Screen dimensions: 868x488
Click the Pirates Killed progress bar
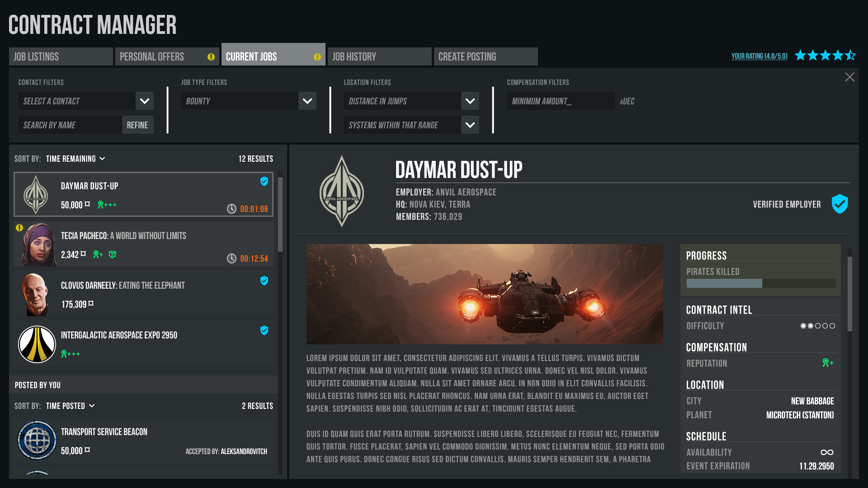pyautogui.click(x=760, y=283)
